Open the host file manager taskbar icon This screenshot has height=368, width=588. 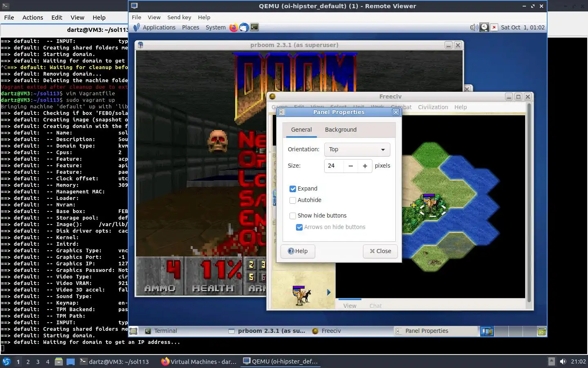59,361
